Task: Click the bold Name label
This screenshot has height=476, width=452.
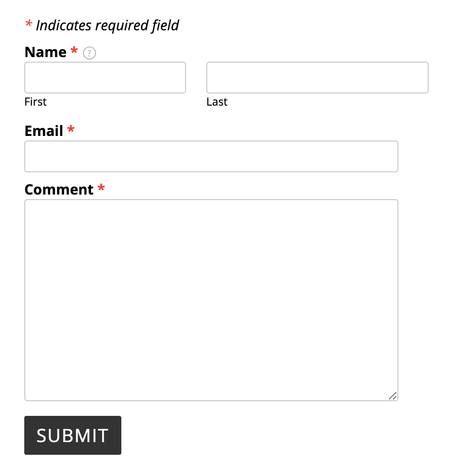Action: coord(46,52)
